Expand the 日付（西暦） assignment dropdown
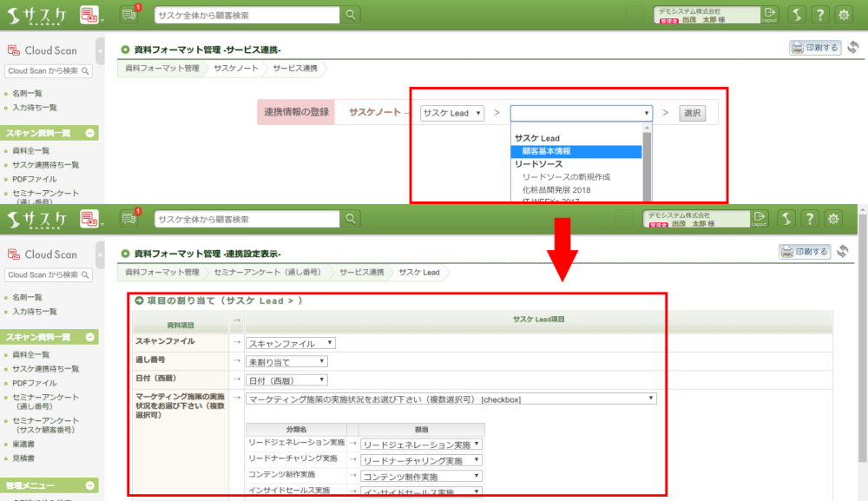The width and height of the screenshot is (868, 501). pos(287,379)
